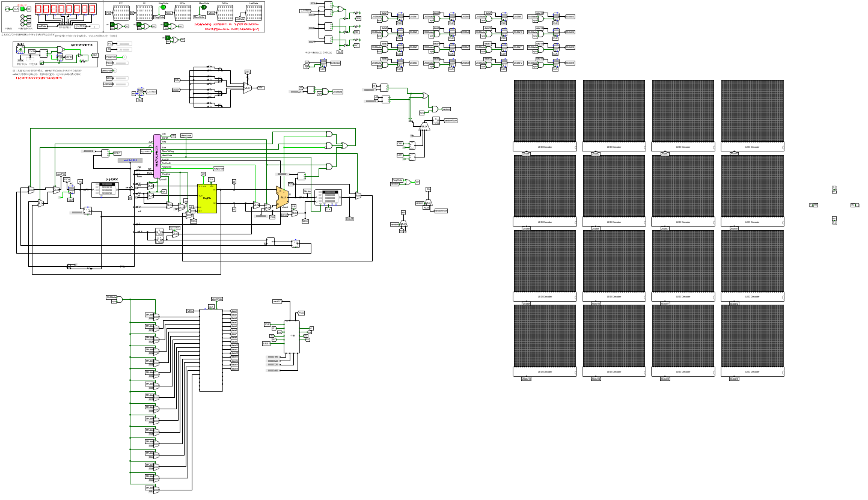The image size is (868, 500).
Task: Select the priority MUX triangle near random tunnels
Action: [425, 126]
